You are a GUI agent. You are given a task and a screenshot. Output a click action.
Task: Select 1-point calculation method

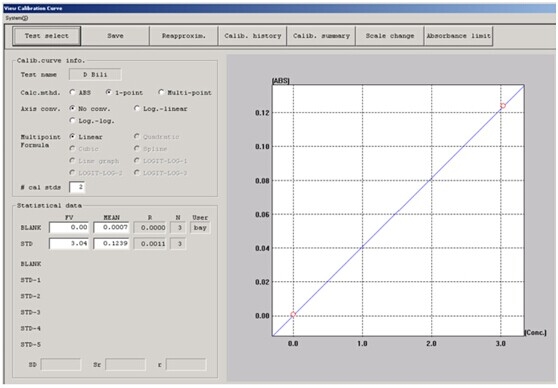[109, 93]
